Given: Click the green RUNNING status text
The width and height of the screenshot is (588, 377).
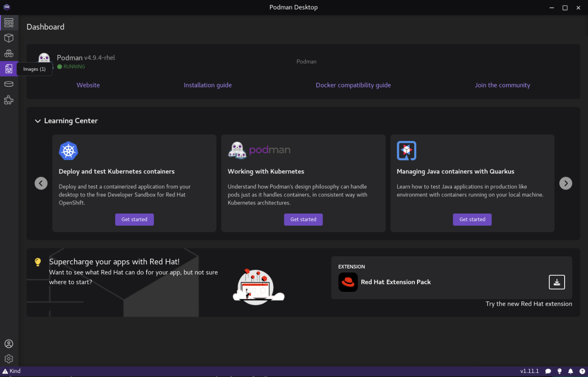Looking at the screenshot, I should pos(74,67).
